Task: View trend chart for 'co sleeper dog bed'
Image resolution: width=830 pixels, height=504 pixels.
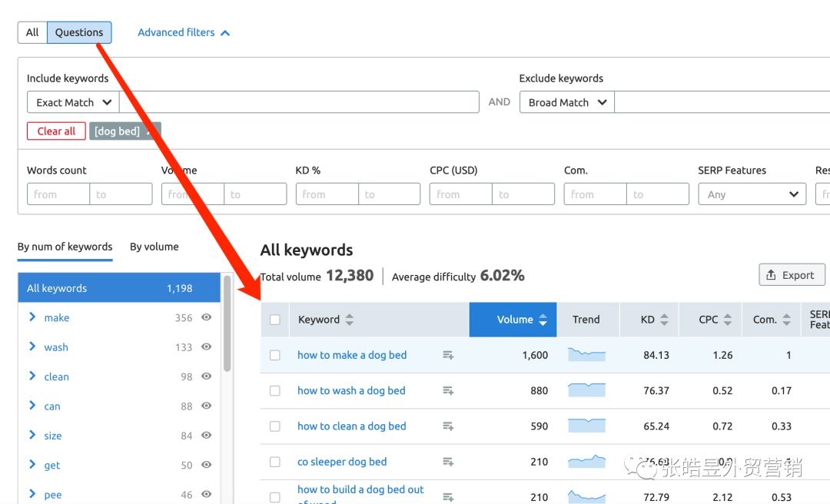Action: pyautogui.click(x=586, y=461)
